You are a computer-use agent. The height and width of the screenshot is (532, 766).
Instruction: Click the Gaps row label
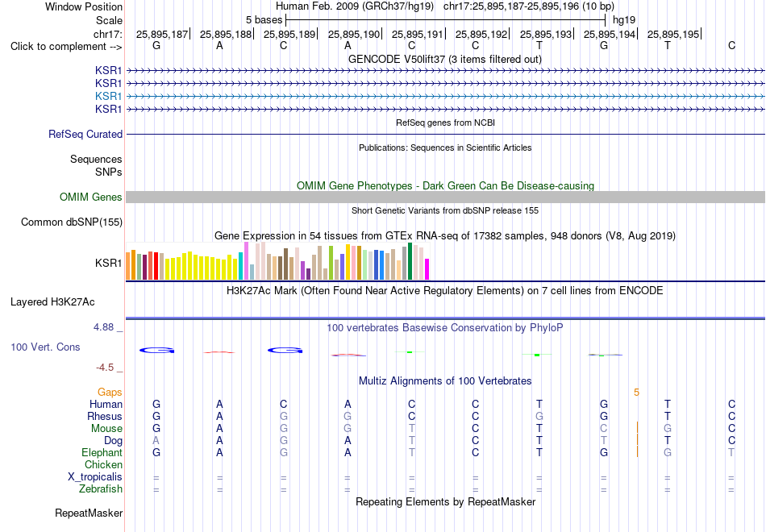110,393
